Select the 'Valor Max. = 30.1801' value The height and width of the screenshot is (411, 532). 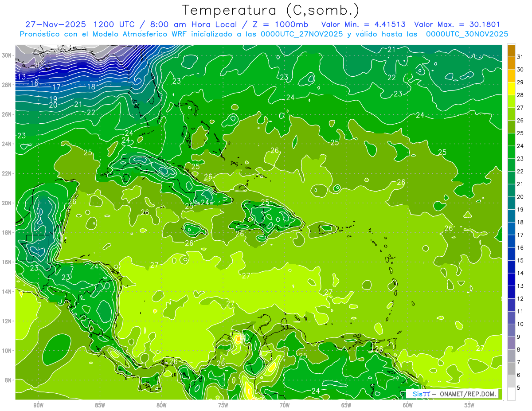pyautogui.click(x=457, y=24)
